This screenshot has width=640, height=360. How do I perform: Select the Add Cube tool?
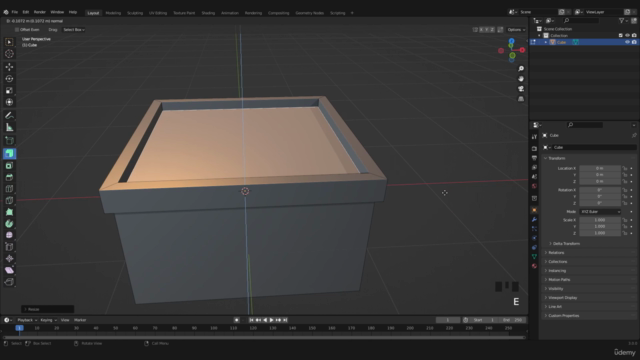9,141
